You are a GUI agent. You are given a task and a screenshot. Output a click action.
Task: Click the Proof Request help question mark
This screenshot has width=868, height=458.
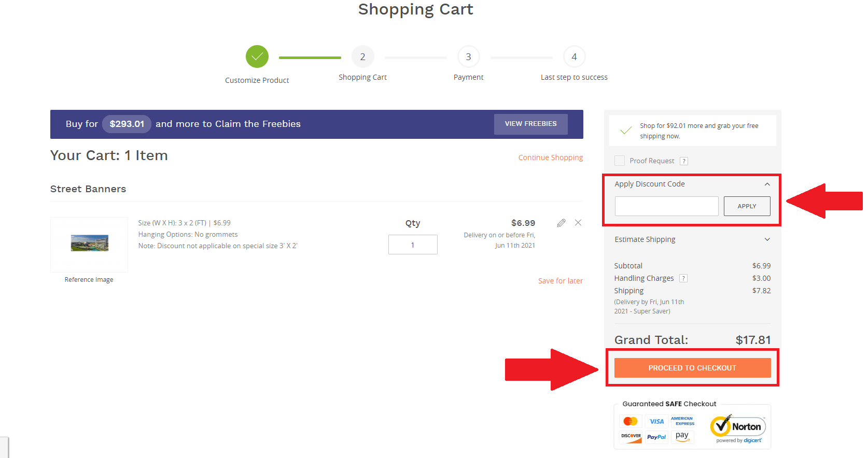[x=684, y=161]
